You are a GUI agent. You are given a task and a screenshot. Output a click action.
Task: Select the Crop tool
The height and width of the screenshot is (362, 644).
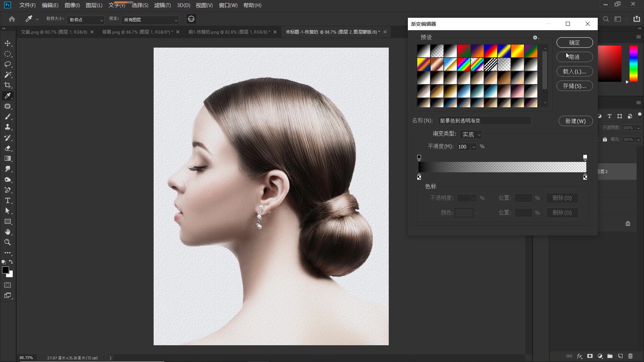(8, 85)
